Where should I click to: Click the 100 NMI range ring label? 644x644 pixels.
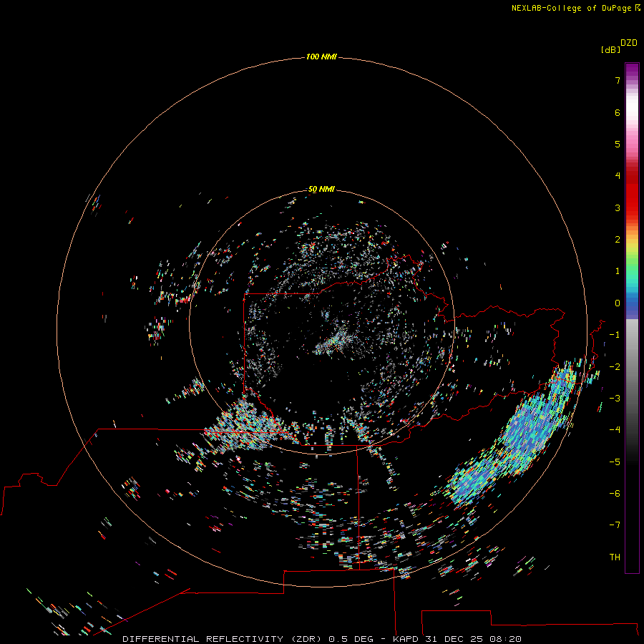[321, 57]
